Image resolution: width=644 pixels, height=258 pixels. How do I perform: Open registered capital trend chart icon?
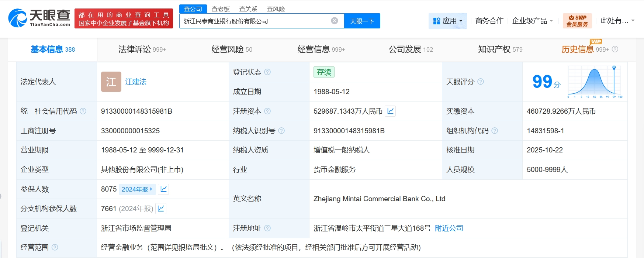point(390,111)
